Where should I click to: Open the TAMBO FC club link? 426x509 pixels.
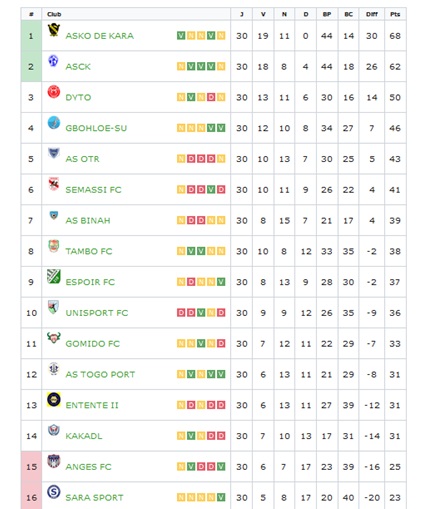(89, 251)
